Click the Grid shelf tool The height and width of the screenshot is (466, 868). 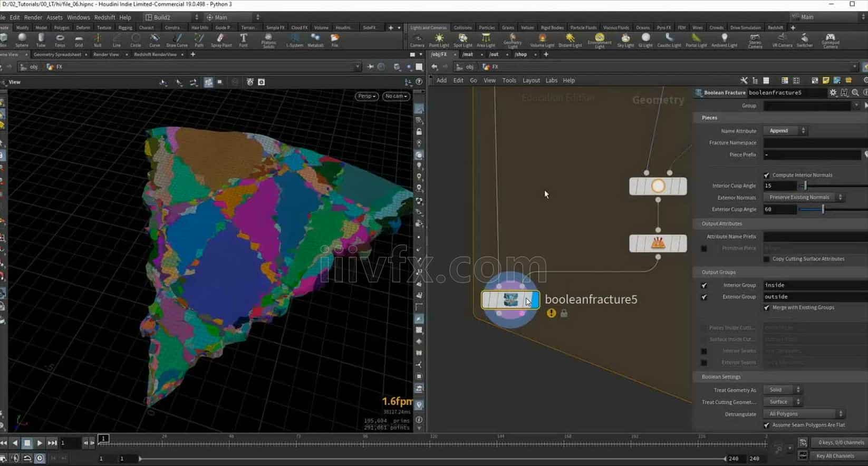(x=79, y=40)
